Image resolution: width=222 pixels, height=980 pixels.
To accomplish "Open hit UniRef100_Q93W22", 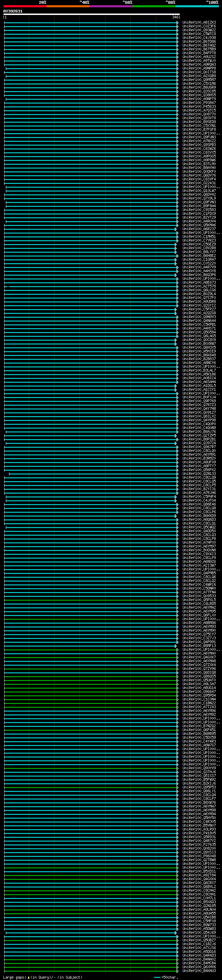I will pos(199,30).
